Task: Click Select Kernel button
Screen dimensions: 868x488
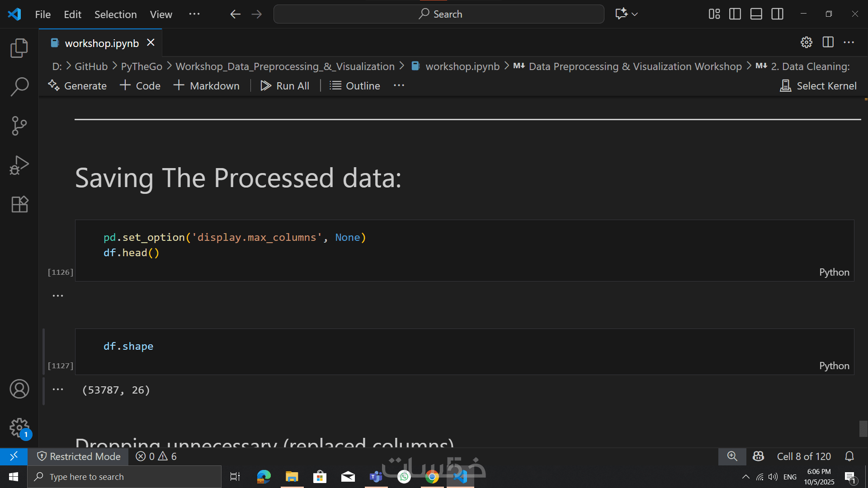Action: click(818, 86)
